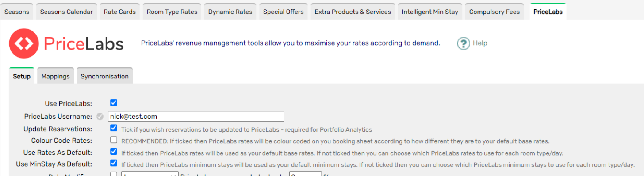
Task: Click the PriceLabs red logo icon
Action: pyautogui.click(x=24, y=43)
